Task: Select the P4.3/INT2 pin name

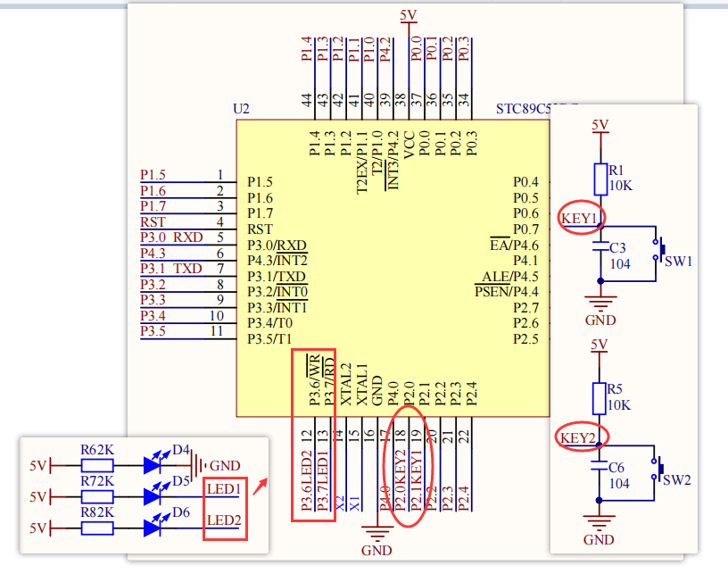Action: point(277,261)
